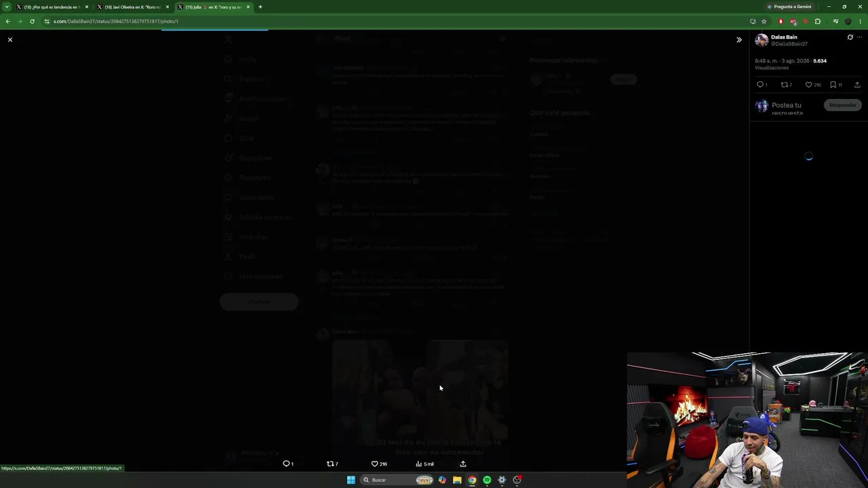This screenshot has height=488, width=868.
Task: Click the install app icon in address bar
Action: point(753,21)
